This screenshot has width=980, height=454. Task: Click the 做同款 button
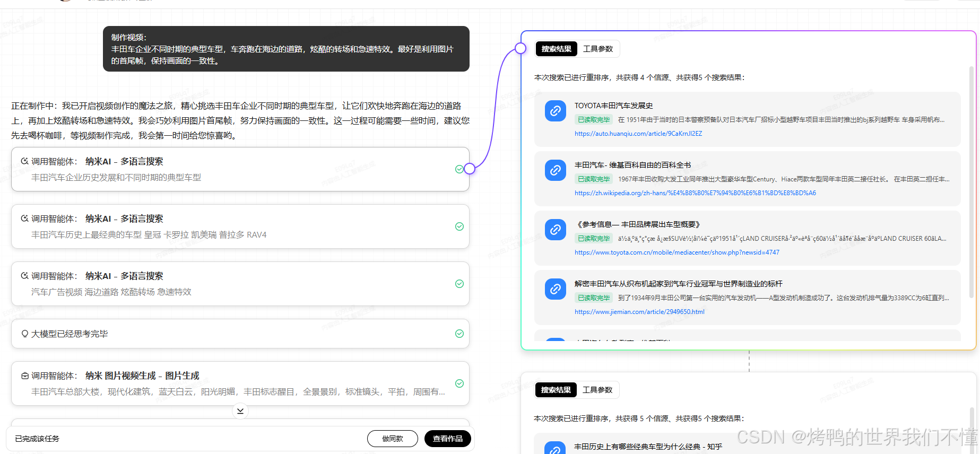point(393,439)
